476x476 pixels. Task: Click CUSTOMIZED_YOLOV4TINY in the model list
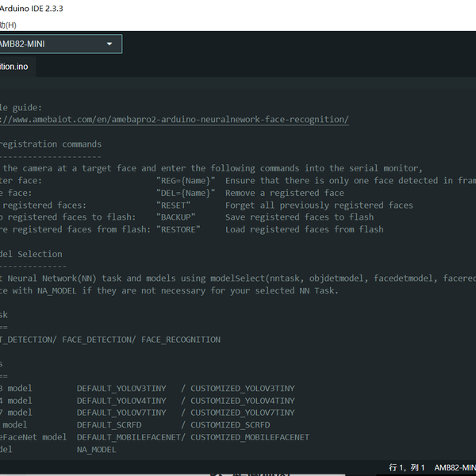click(x=242, y=401)
